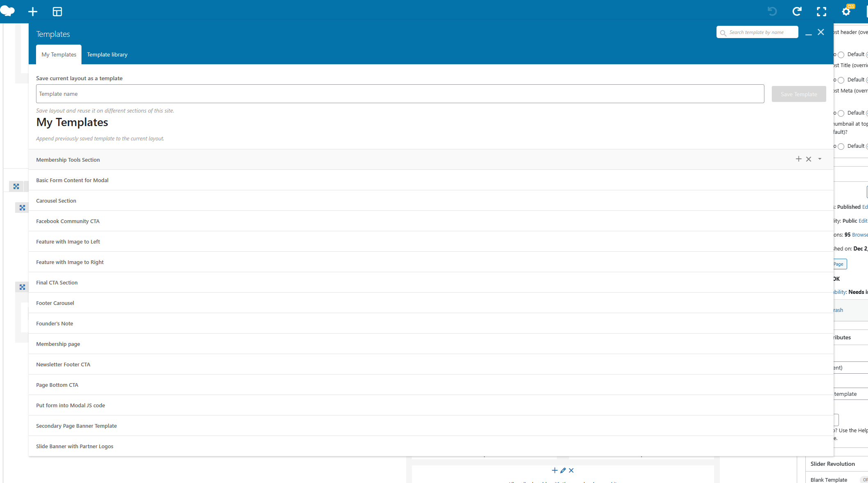Image resolution: width=868 pixels, height=483 pixels.
Task: Click the search magnifier icon
Action: [x=723, y=33]
